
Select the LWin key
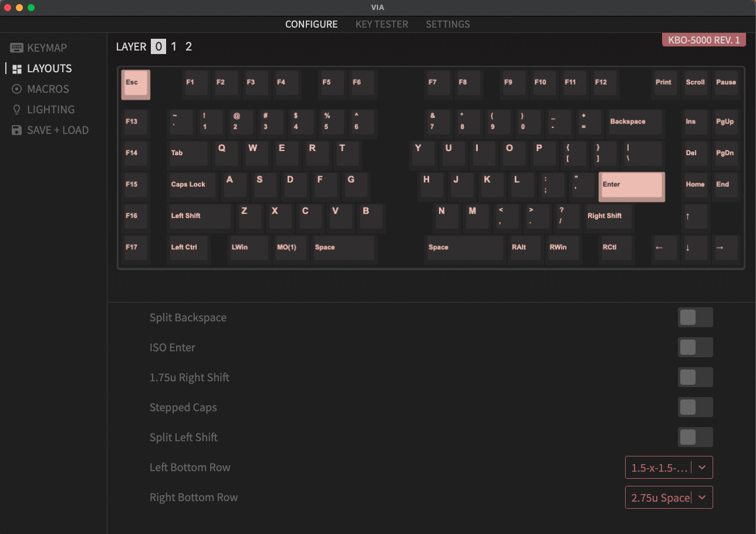pyautogui.click(x=248, y=250)
